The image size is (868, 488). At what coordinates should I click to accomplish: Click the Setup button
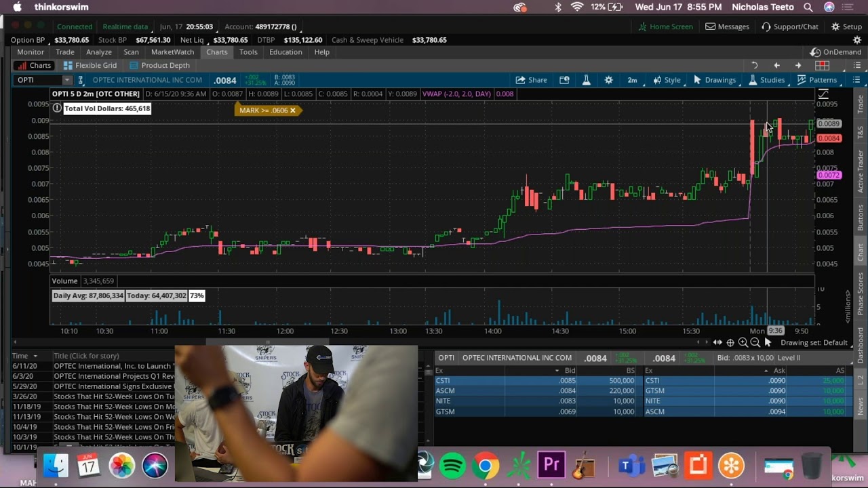846,26
